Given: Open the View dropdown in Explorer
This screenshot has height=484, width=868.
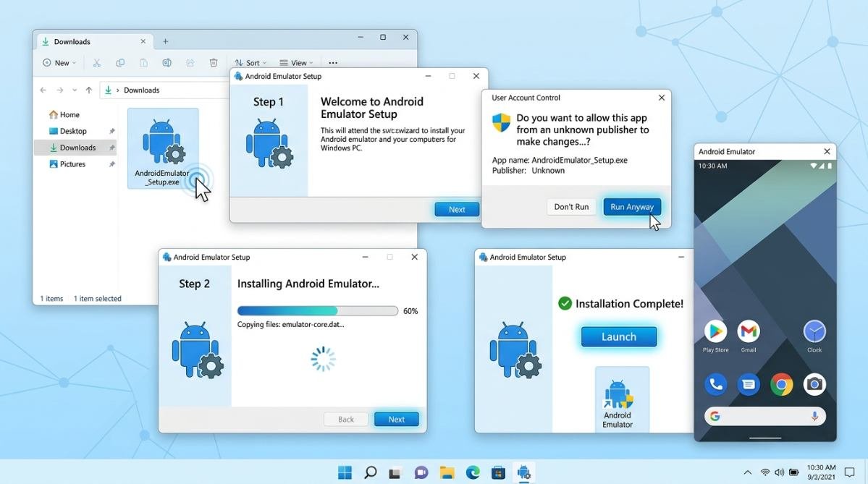Looking at the screenshot, I should pos(296,63).
